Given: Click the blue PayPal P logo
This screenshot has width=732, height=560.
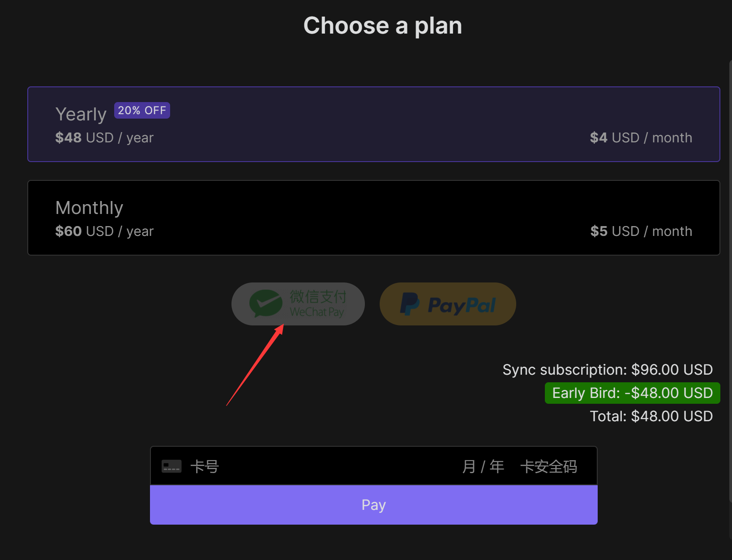Looking at the screenshot, I should click(x=409, y=304).
